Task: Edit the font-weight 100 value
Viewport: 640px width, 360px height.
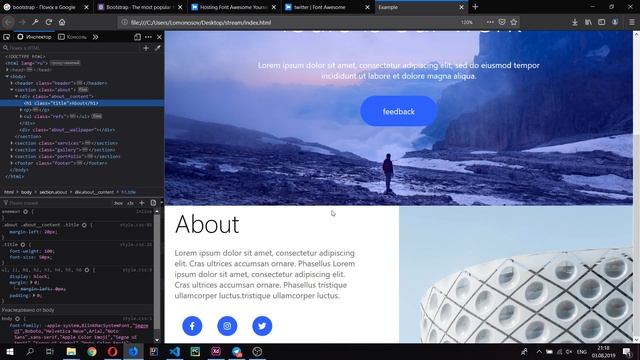Action: [x=49, y=251]
